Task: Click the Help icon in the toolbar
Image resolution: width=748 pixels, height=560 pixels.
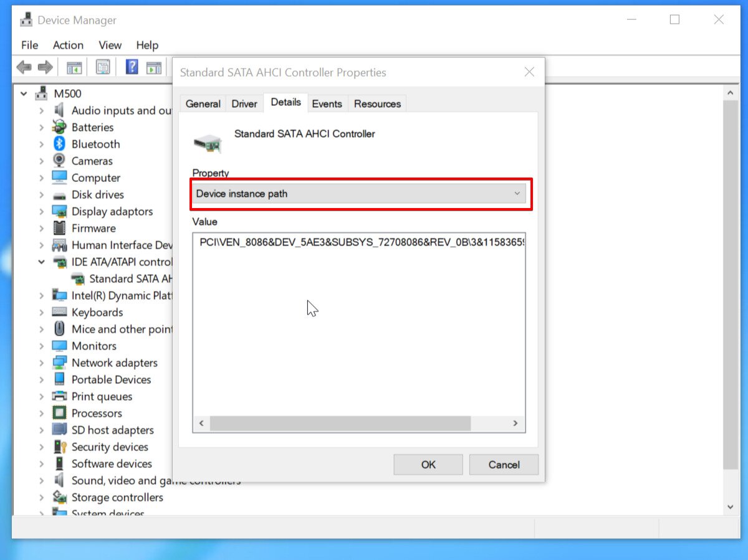Action: (132, 67)
